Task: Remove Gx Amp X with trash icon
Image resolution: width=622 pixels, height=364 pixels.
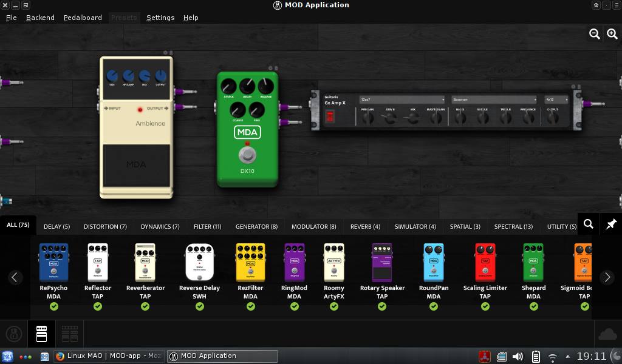Action: click(x=579, y=86)
